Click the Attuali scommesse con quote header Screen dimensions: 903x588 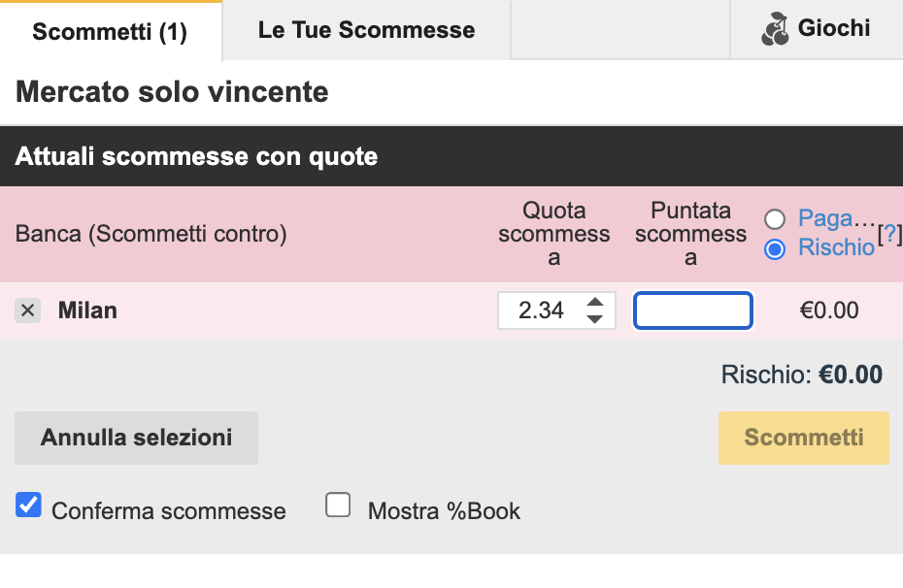(196, 156)
